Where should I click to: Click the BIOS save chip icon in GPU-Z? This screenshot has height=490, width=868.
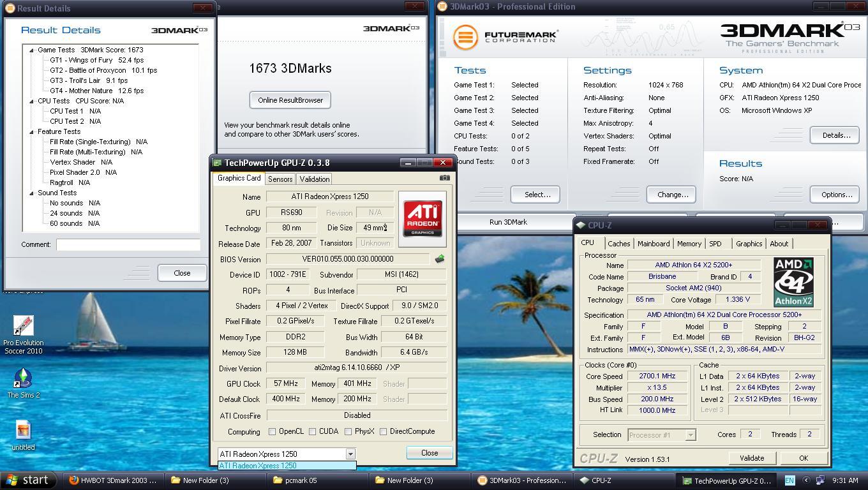[x=439, y=259]
